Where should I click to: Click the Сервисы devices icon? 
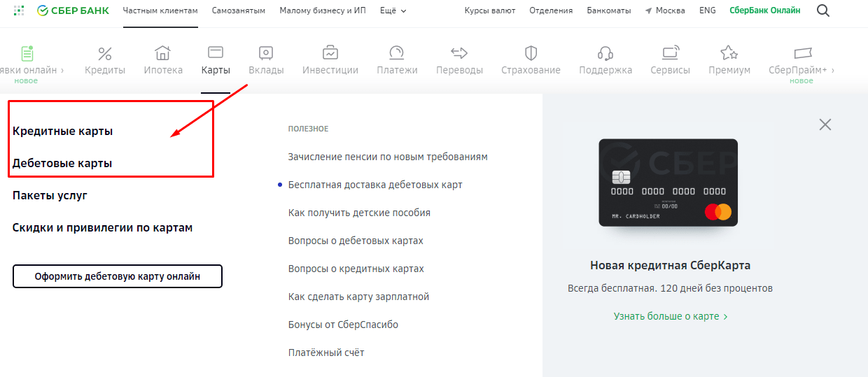[671, 52]
